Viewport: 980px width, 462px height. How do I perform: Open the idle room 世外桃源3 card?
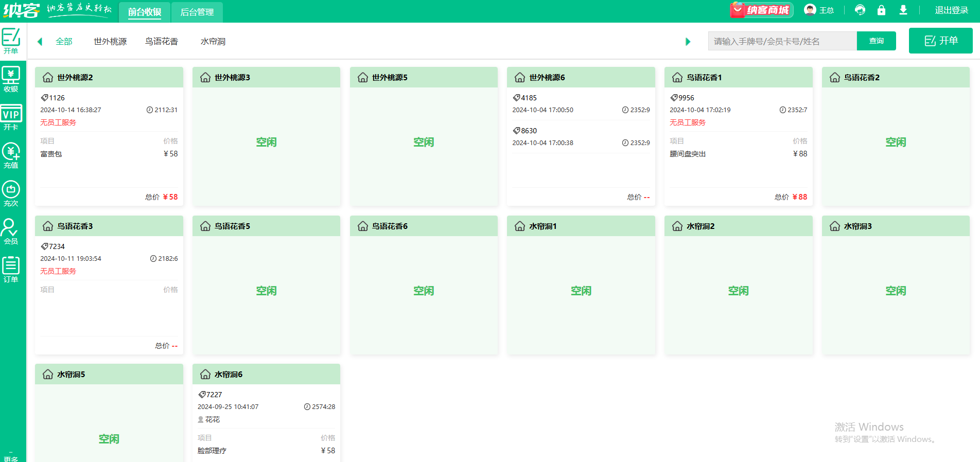click(x=266, y=142)
